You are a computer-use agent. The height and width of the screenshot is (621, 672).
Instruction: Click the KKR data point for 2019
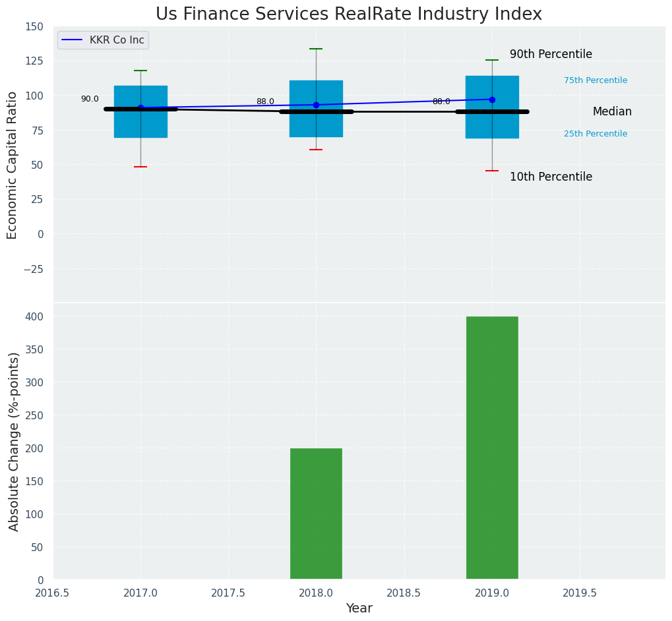pyautogui.click(x=492, y=100)
